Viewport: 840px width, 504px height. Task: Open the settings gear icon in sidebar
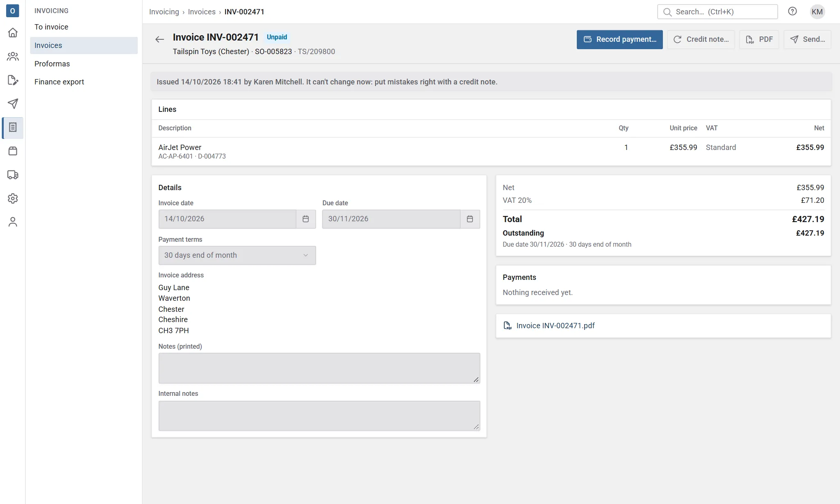(13, 198)
